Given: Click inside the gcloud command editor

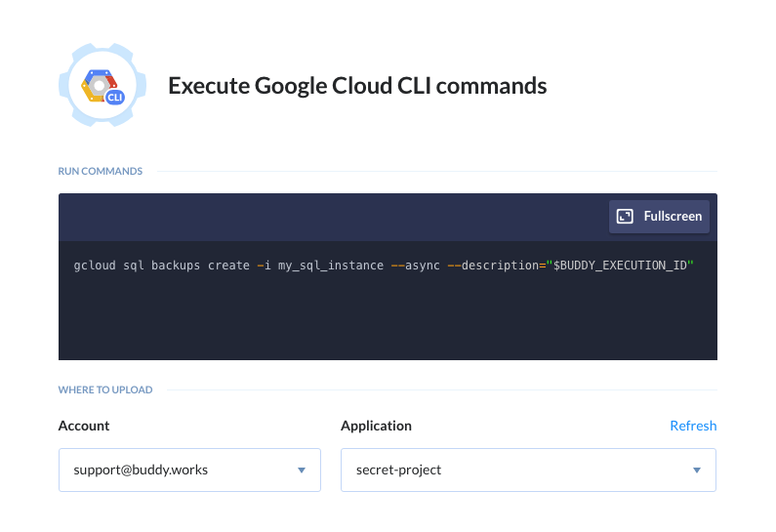Looking at the screenshot, I should click(x=388, y=301).
